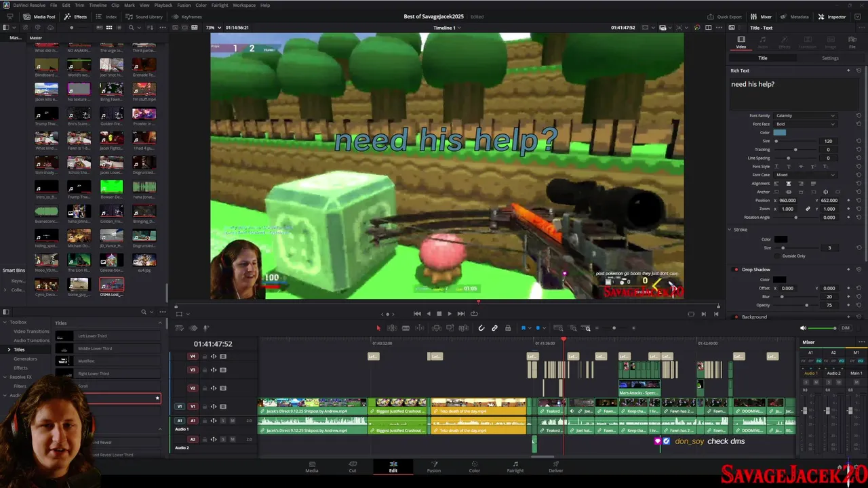Open the viewer zoom 73% dropdown

pos(212,28)
